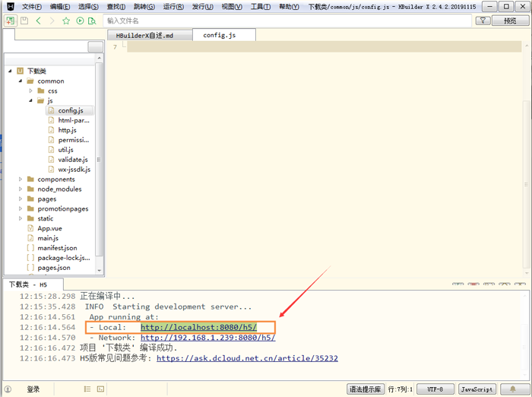Screen dimensions: 532x397
Task: Click the green run (play) toolbar icon
Action: coord(80,21)
